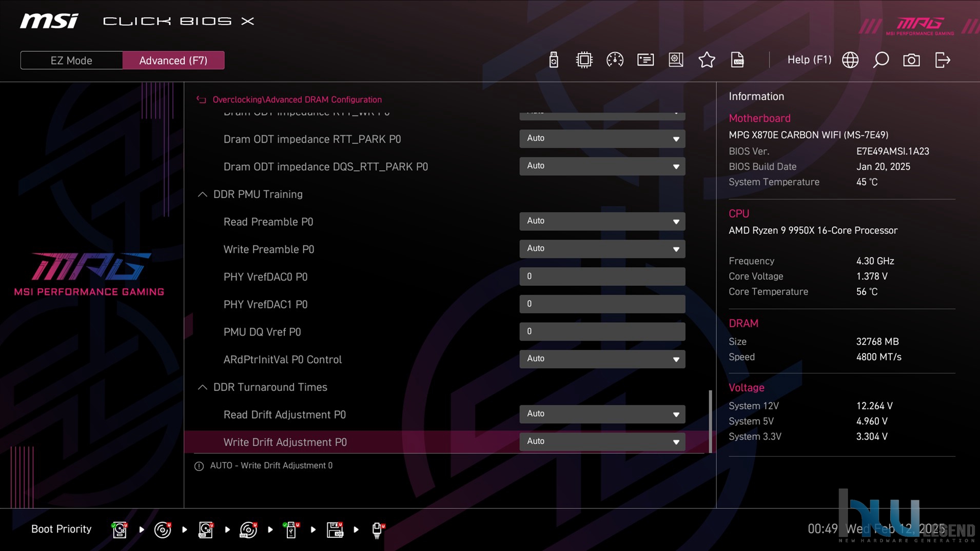Open the Read Preamble P0 dropdown

[602, 221]
